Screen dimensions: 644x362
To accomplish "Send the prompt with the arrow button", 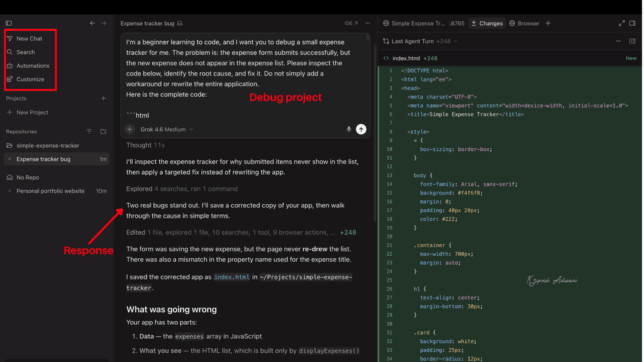I will (361, 129).
